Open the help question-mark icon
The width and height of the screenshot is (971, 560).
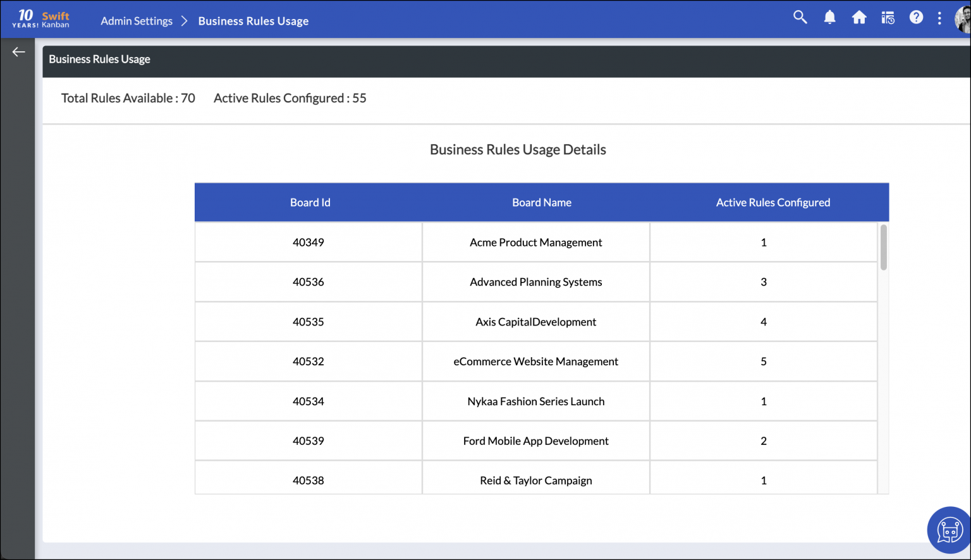(x=916, y=17)
